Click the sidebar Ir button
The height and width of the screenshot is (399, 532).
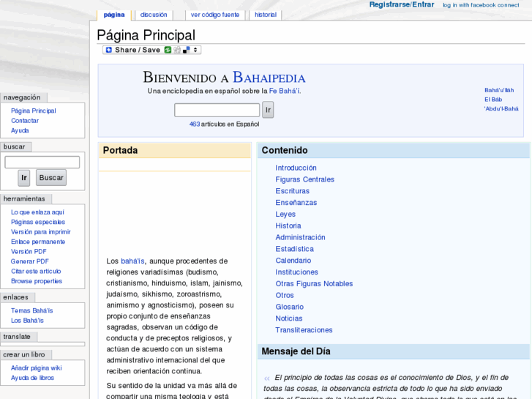tap(23, 178)
